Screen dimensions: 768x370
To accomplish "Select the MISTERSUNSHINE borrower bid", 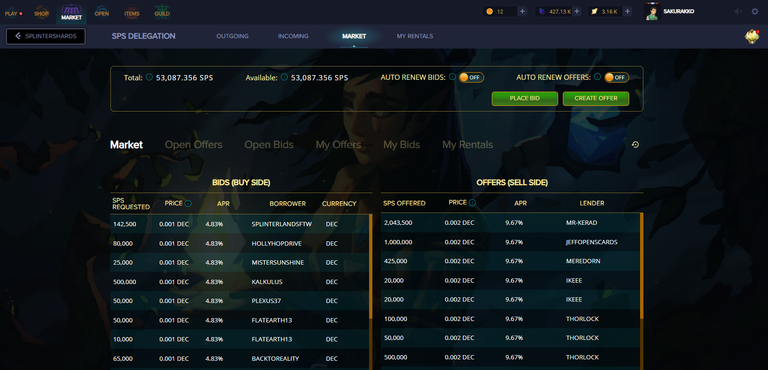I will click(240, 263).
